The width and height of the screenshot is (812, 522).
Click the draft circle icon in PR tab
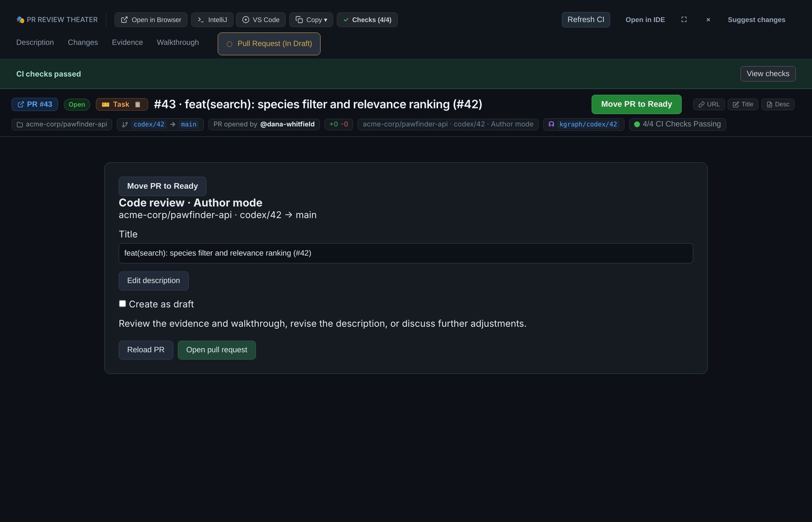click(x=229, y=44)
